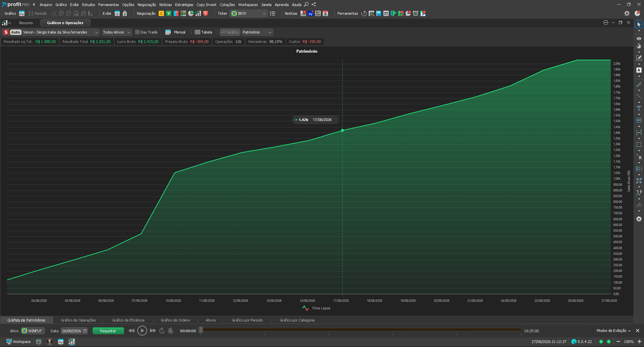Open main settings gear at top right

(627, 13)
